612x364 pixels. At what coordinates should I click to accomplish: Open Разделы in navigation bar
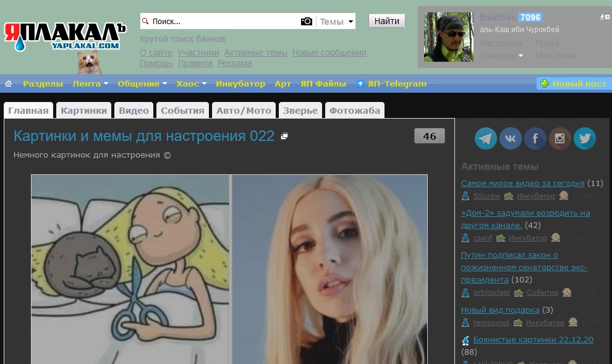(43, 83)
